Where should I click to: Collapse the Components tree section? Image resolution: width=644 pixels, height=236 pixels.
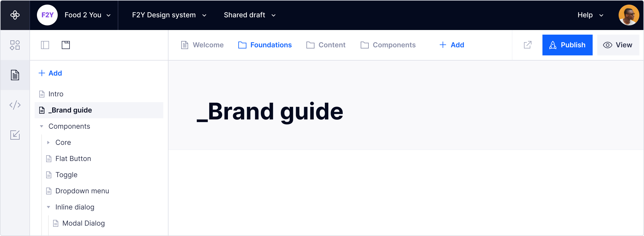pyautogui.click(x=42, y=126)
